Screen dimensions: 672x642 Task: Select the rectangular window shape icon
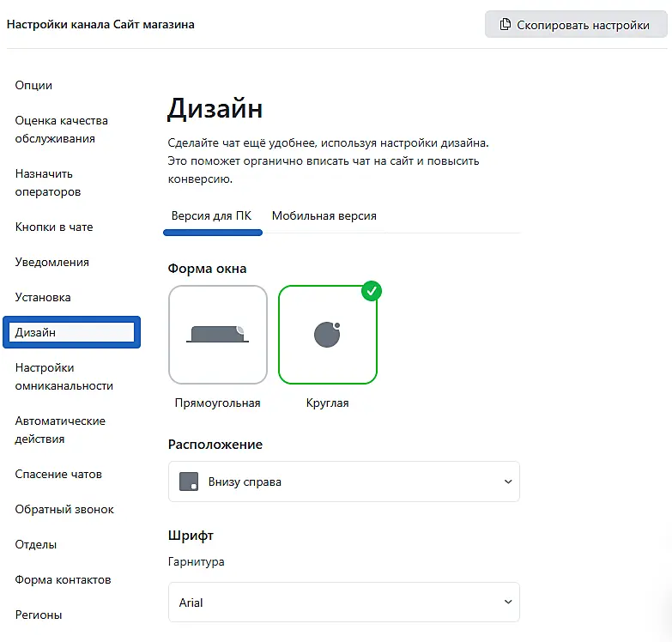coord(218,334)
